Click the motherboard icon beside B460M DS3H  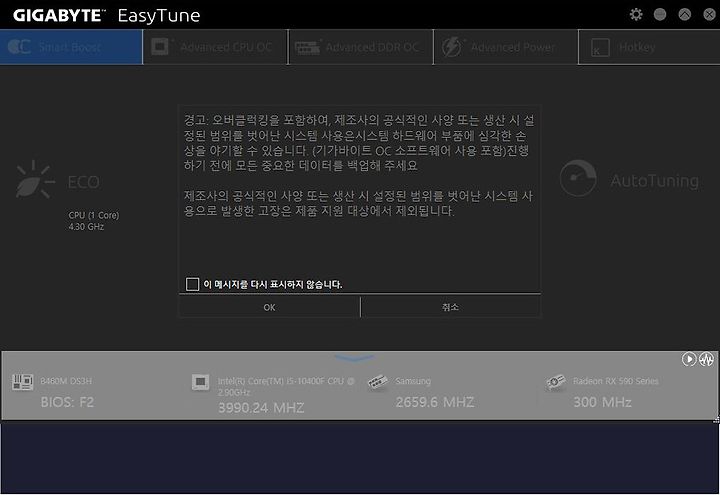tap(22, 382)
